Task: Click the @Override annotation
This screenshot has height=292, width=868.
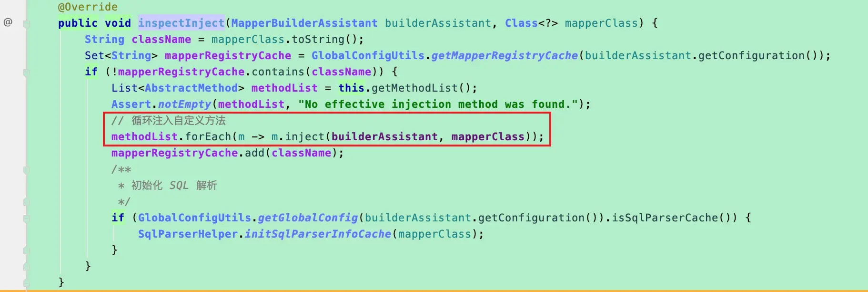Action: (x=88, y=7)
